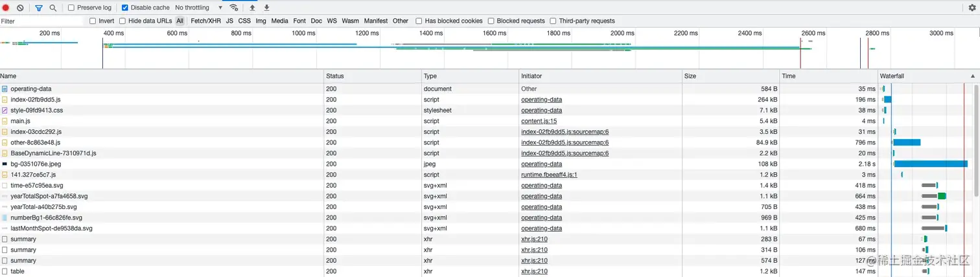
Task: Click the operating-data document file icon
Action: click(x=5, y=89)
